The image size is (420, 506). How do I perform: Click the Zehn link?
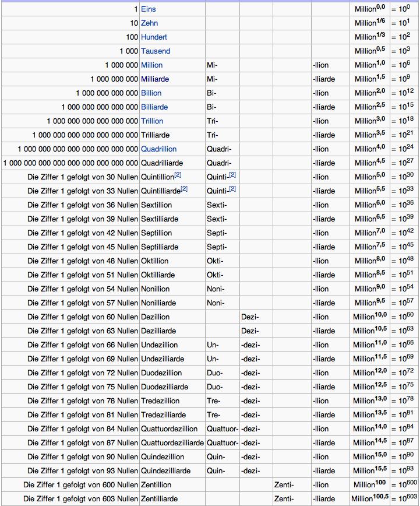pos(149,23)
